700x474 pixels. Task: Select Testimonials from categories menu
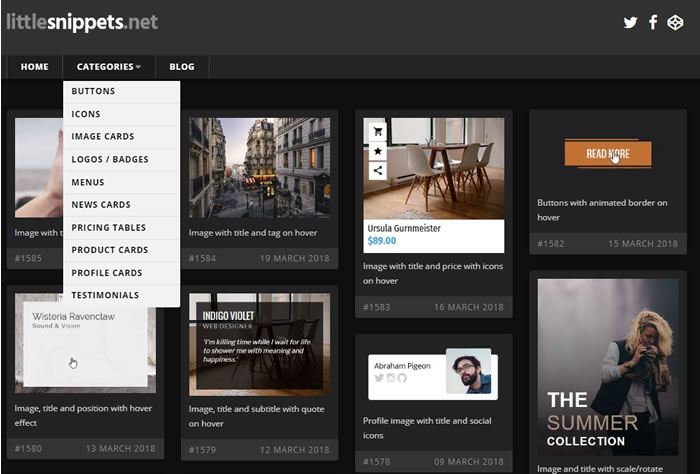pyautogui.click(x=105, y=295)
